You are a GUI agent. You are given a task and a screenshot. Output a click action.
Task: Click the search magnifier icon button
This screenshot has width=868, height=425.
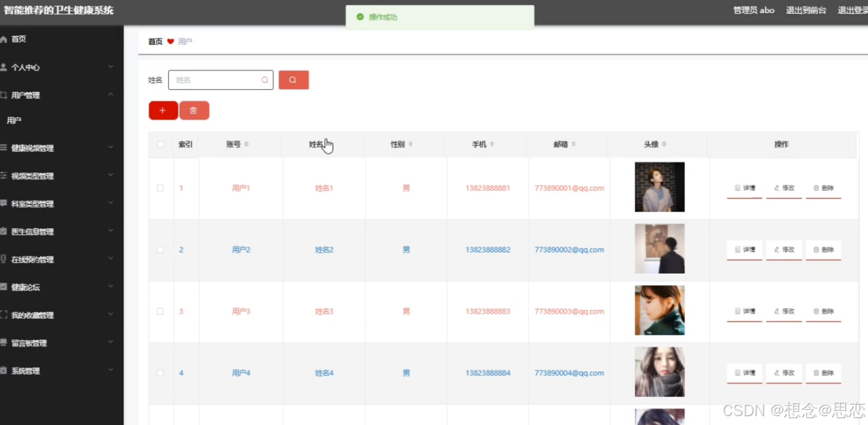point(294,80)
